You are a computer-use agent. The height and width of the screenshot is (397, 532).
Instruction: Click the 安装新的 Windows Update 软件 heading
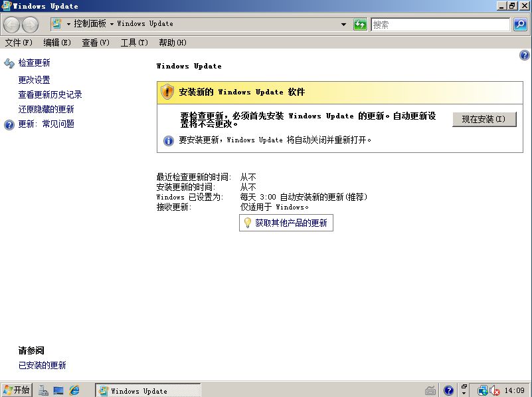coord(242,92)
